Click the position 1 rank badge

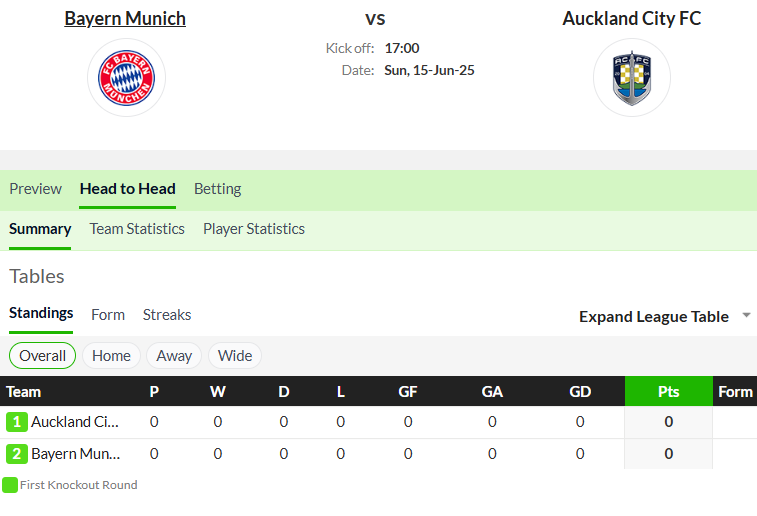click(x=17, y=422)
